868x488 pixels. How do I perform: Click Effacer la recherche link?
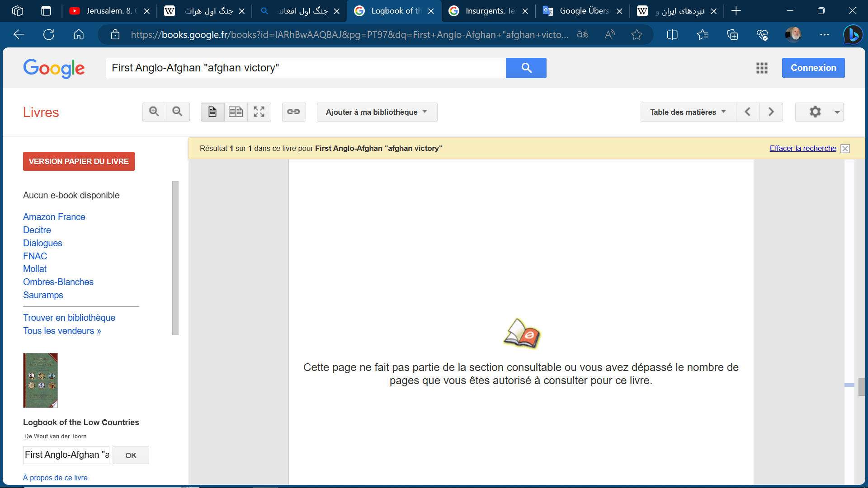click(803, 148)
